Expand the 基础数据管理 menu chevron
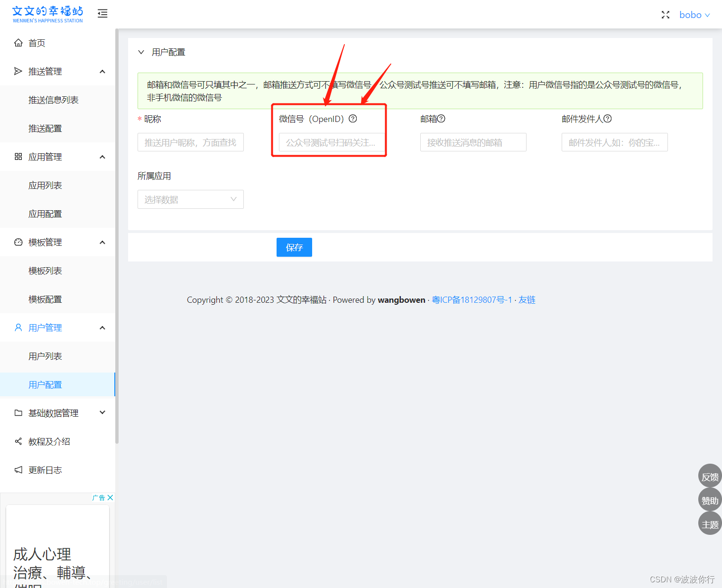 pos(102,412)
